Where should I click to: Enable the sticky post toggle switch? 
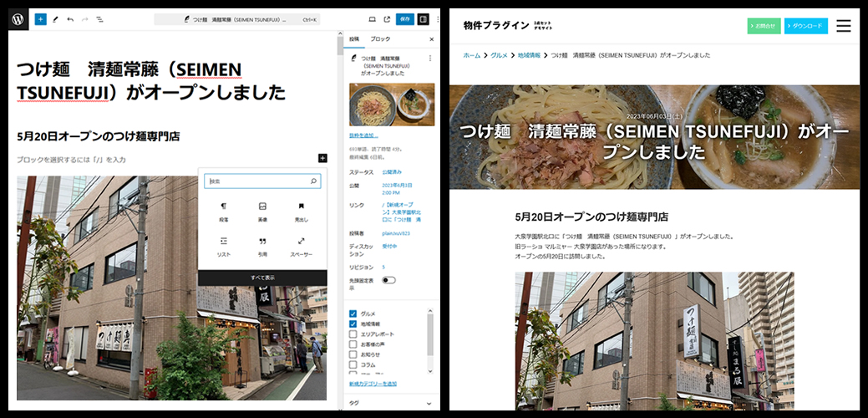click(x=388, y=280)
